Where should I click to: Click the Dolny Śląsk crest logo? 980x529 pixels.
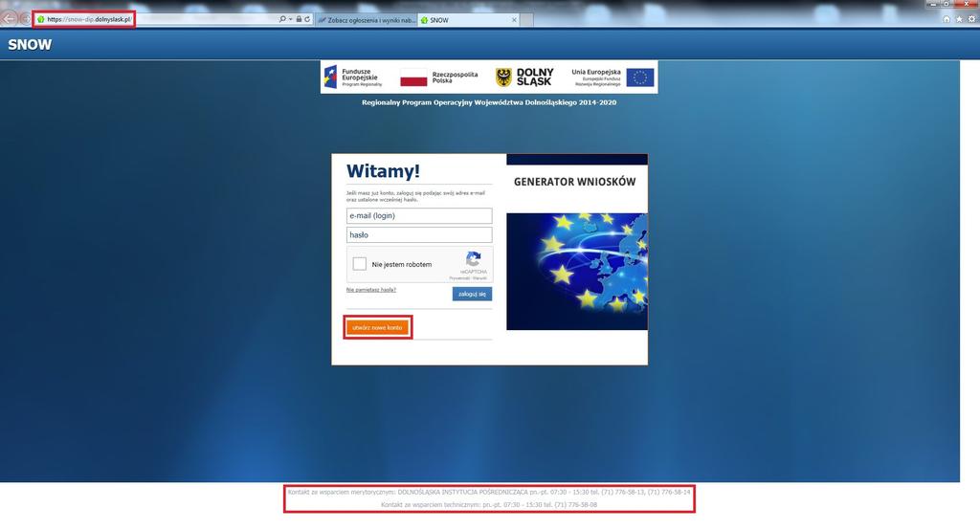(524, 77)
